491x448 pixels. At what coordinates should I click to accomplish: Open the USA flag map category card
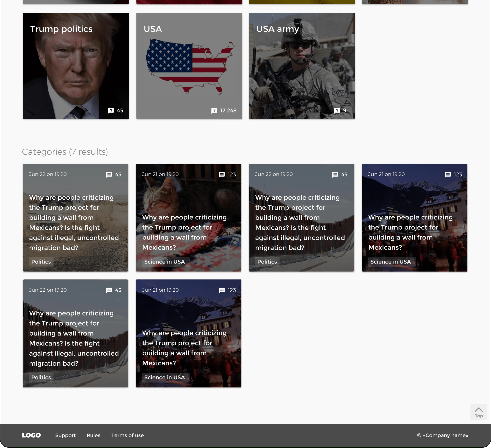(189, 66)
